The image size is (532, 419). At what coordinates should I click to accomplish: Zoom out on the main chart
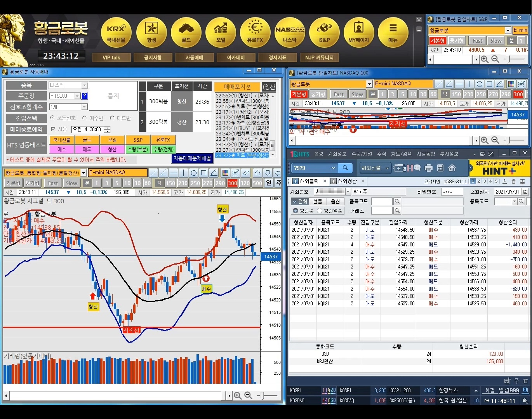[248, 395]
